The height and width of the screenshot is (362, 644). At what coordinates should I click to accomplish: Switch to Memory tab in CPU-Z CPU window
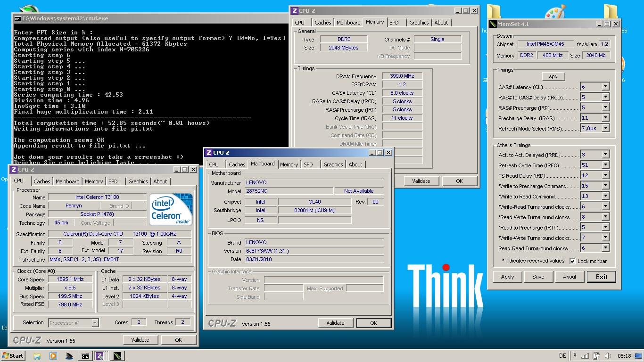(94, 181)
